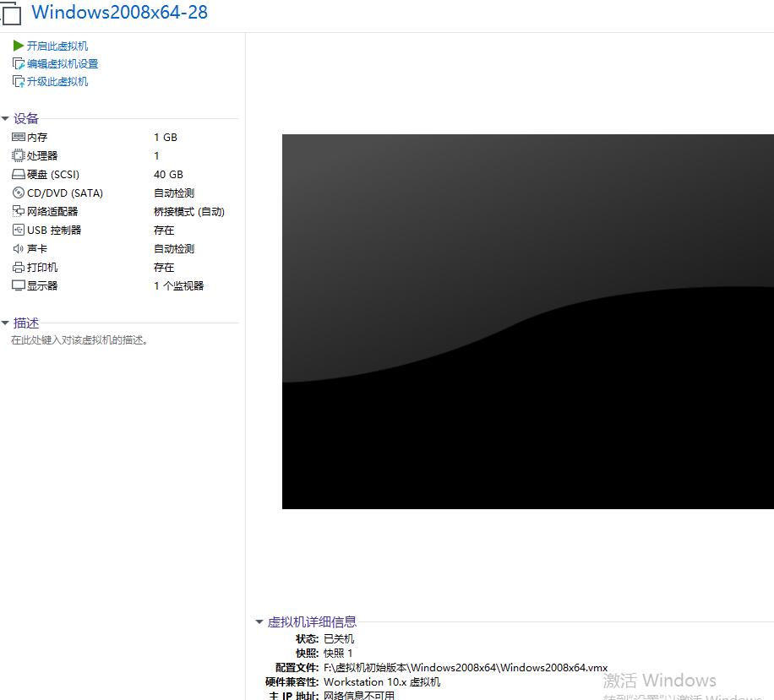Open 开启此虚拟机 to power on
Screen dimensions: 774x700
[x=57, y=46]
